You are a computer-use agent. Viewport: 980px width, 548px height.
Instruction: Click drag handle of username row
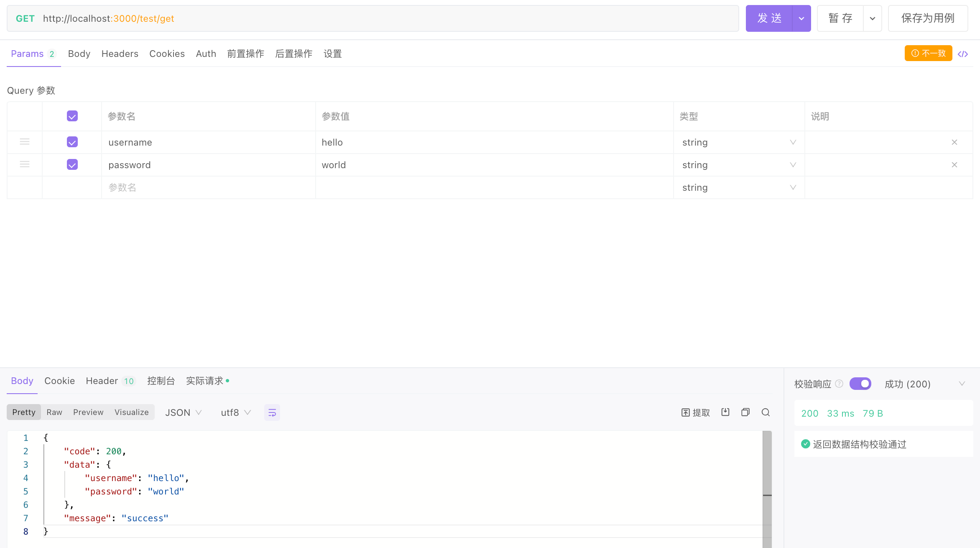[25, 142]
